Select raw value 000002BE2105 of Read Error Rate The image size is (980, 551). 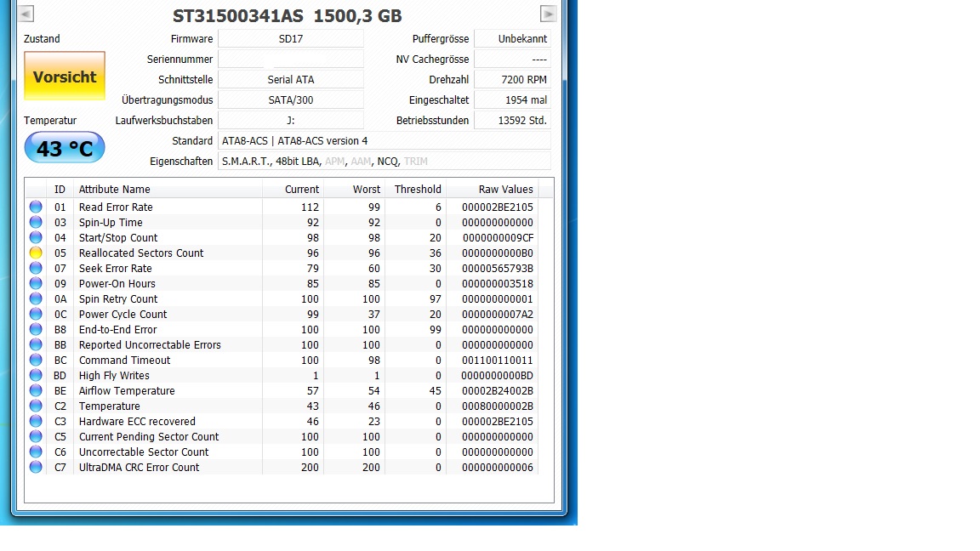coord(498,207)
